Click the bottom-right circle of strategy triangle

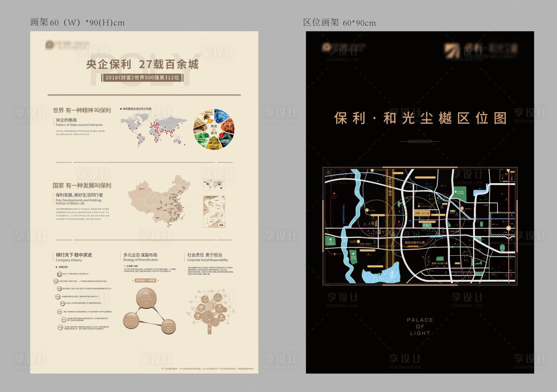pos(168,326)
